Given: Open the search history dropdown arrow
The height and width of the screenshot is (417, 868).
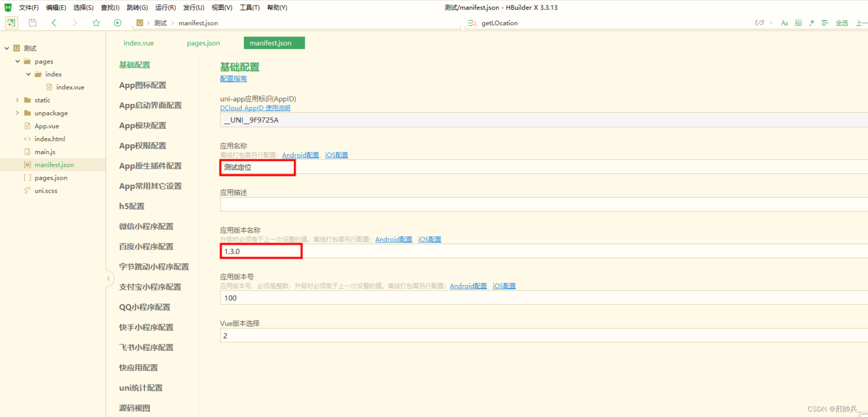Looking at the screenshot, I should coord(771,23).
